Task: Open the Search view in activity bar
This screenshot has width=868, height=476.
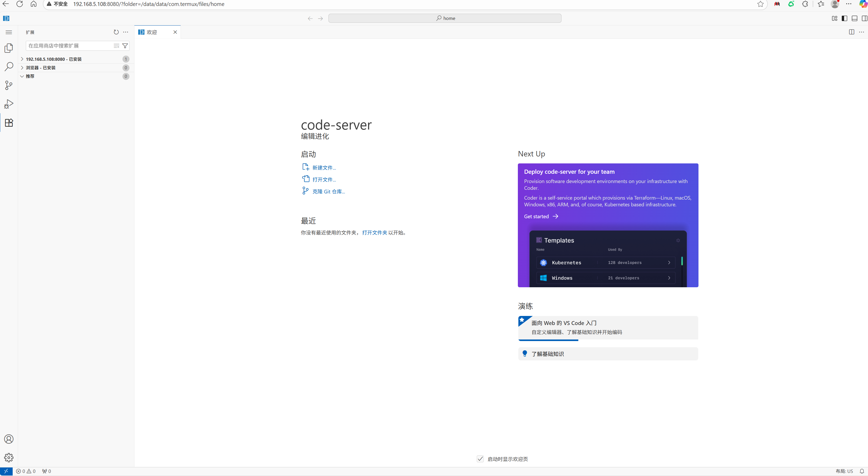Action: (9, 67)
